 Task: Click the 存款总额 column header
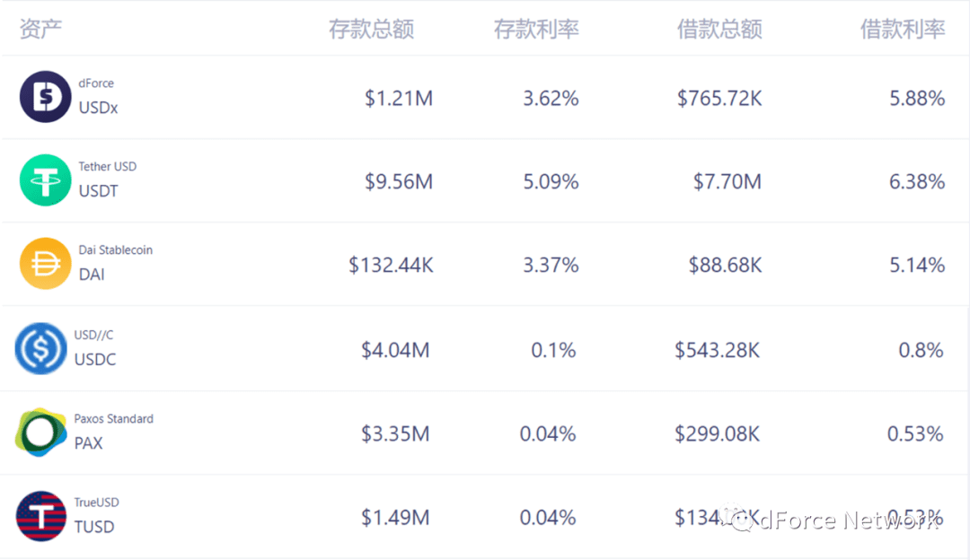point(371,29)
